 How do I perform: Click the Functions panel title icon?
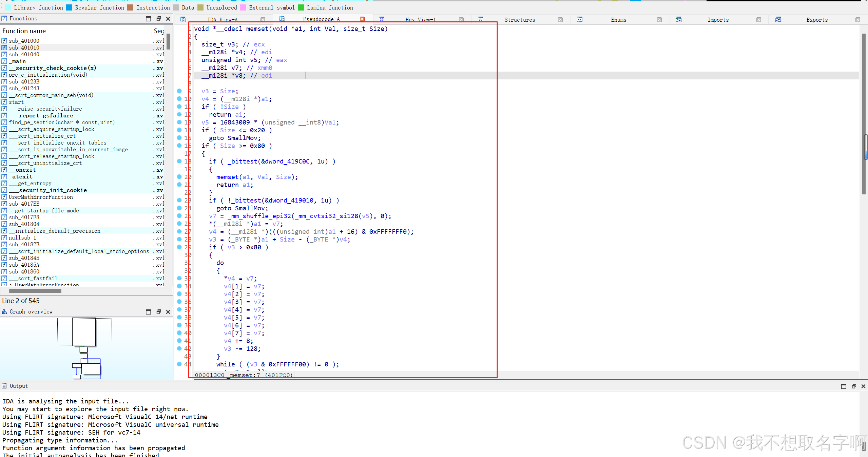(4, 18)
